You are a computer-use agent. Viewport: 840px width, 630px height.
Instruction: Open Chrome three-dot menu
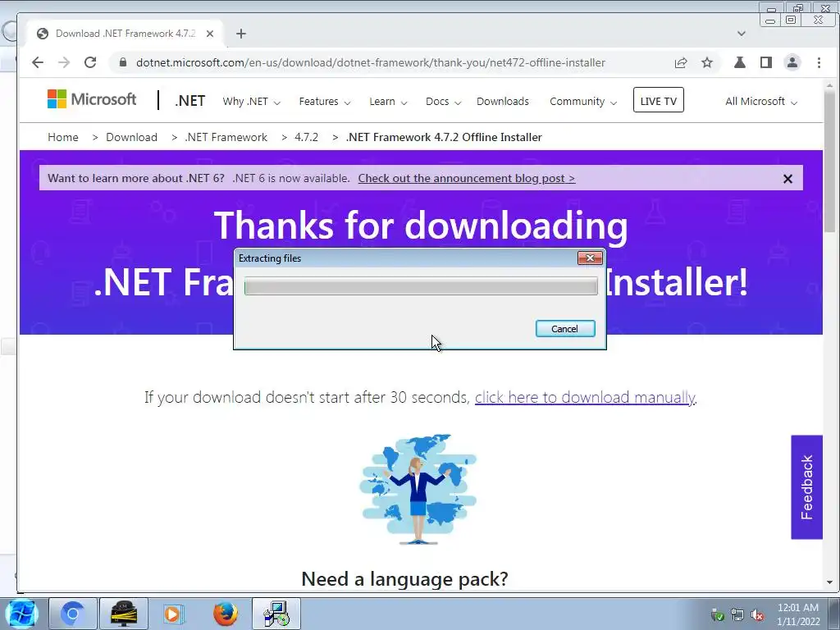point(819,62)
